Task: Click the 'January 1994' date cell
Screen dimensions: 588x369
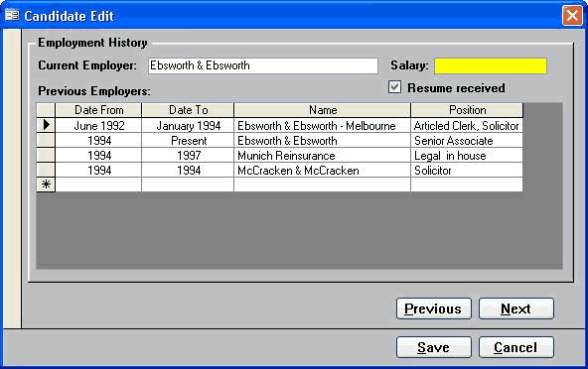Action: click(x=188, y=126)
